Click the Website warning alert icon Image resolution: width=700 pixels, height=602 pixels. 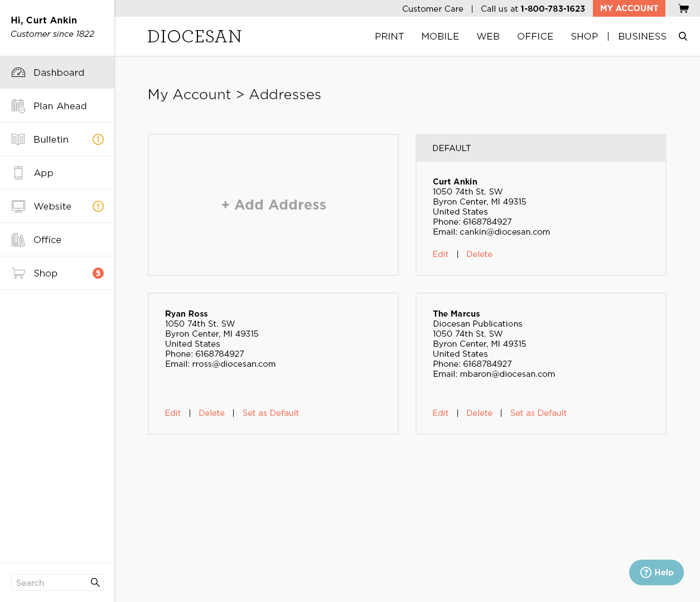click(x=98, y=206)
